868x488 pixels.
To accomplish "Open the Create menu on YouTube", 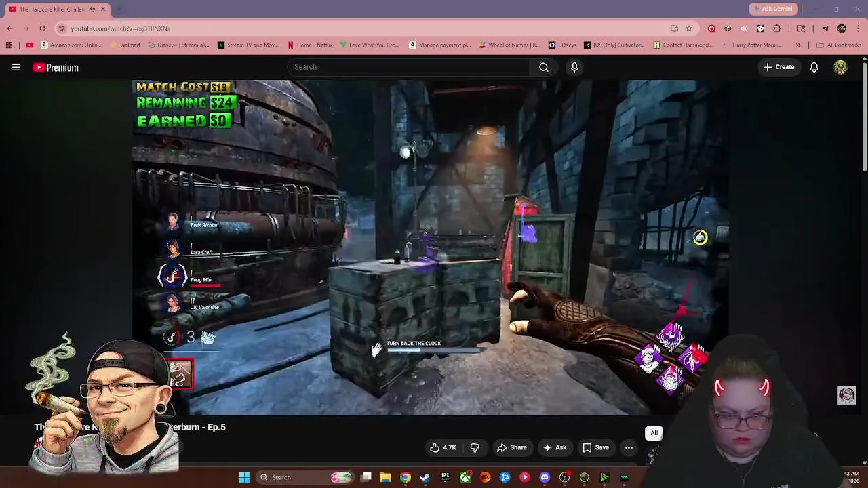I will pyautogui.click(x=778, y=67).
